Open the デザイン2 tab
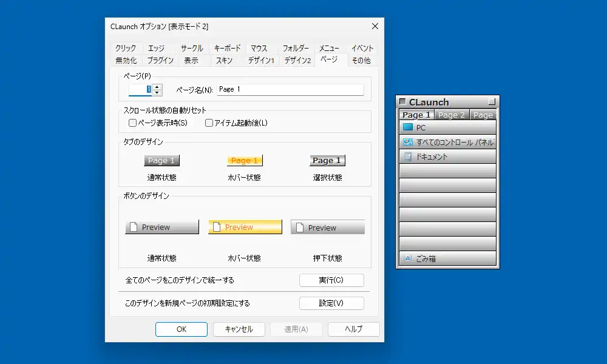Viewport: 607px width, 364px height. coord(297,60)
